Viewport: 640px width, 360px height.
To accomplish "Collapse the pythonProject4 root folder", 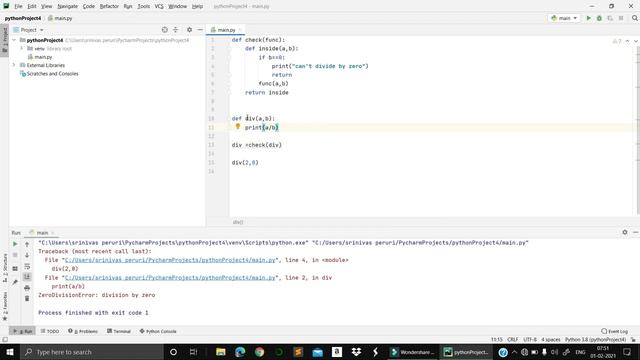I will [15, 40].
